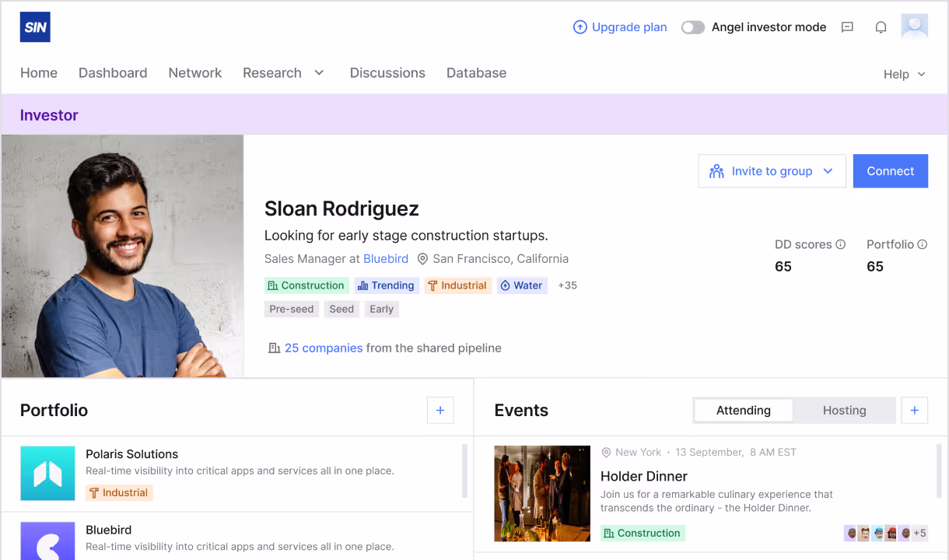Click the 13 September, 8 AM EST date
Image resolution: width=949 pixels, height=560 pixels.
[736, 452]
